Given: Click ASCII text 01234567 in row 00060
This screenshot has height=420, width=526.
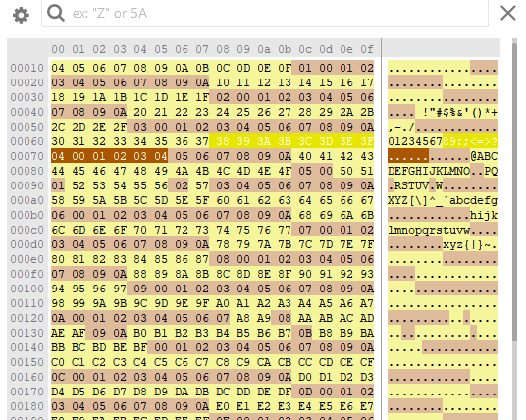Looking at the screenshot, I should tap(415, 141).
